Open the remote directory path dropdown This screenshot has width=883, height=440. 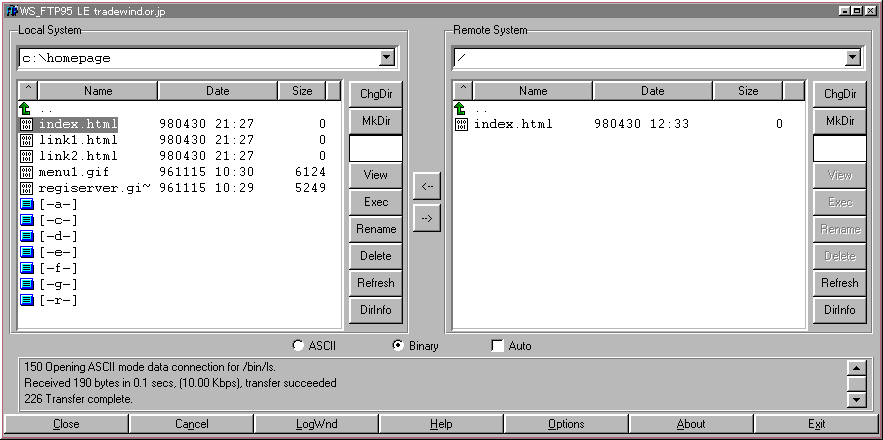pyautogui.click(x=852, y=58)
